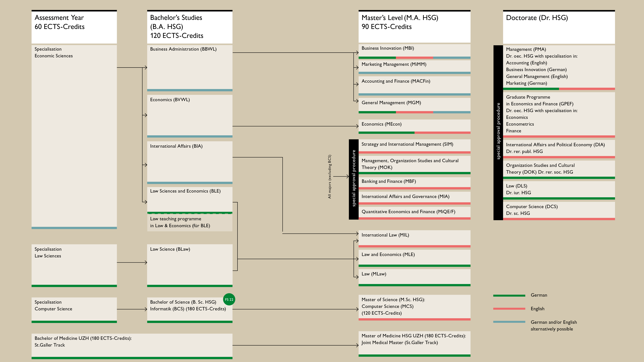Click the green German legend line
Viewport: 644px width, 362px height.
click(x=509, y=295)
